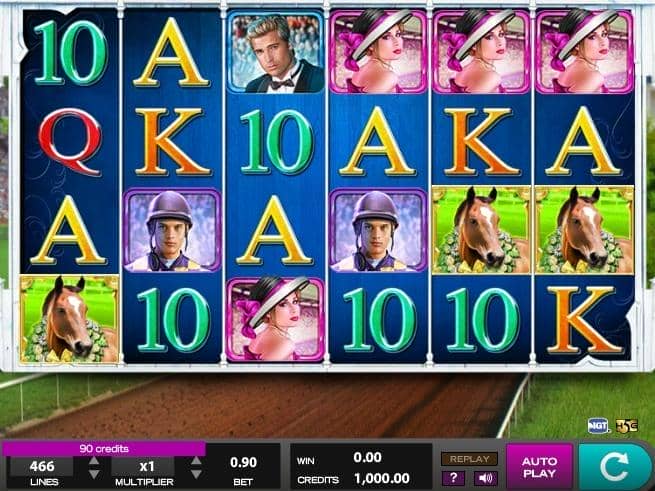Image resolution: width=655 pixels, height=491 pixels.
Task: Mute the game sound with speaker icon
Action: pyautogui.click(x=485, y=478)
